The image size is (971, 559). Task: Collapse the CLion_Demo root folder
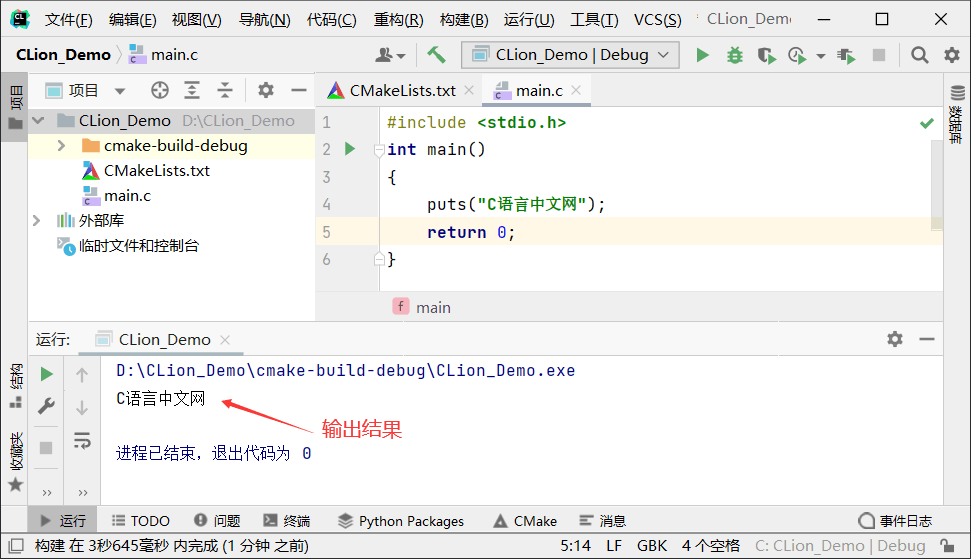[x=38, y=120]
